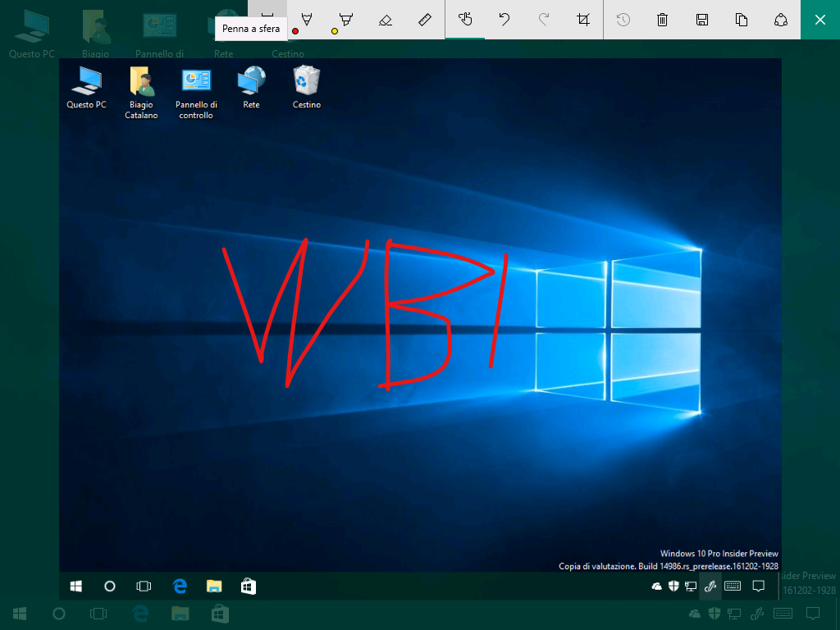Image resolution: width=840 pixels, height=630 pixels.
Task: Click the Store icon in the sketched screenshot taskbar
Action: [248, 586]
